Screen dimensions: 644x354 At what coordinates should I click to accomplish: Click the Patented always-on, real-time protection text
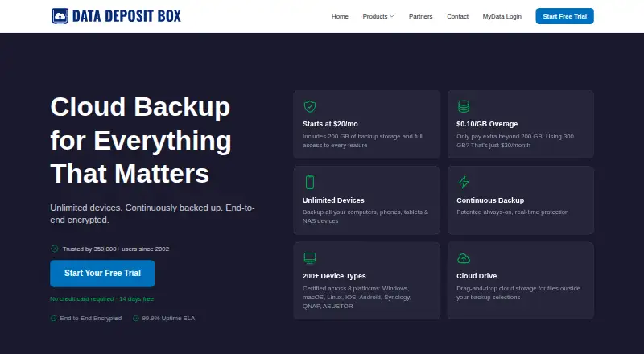[513, 212]
